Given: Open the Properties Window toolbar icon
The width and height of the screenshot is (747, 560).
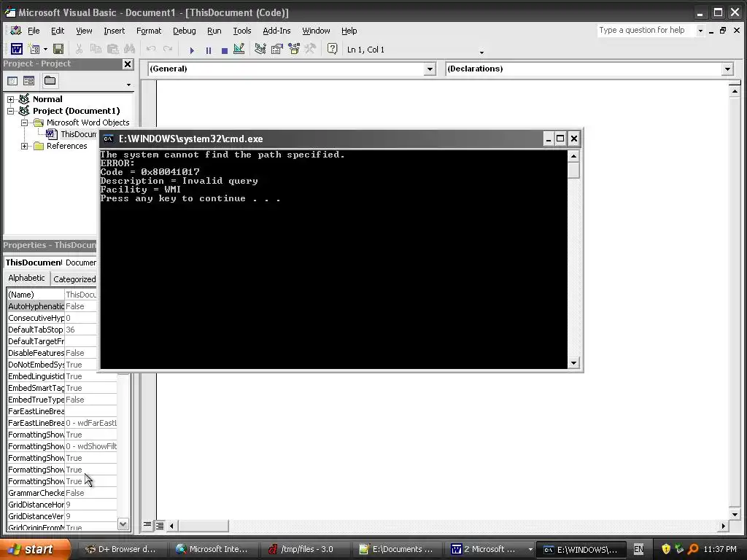Looking at the screenshot, I should tap(276, 49).
